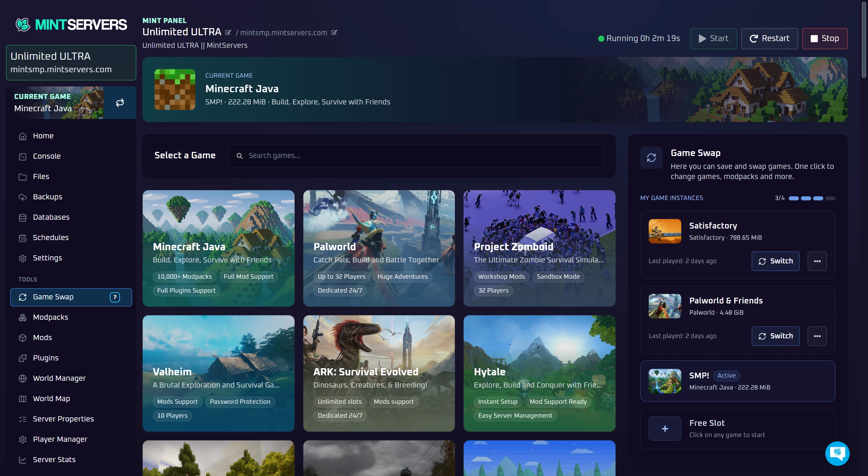Click the Plugins puzzle icon
This screenshot has height=476, width=868.
coord(23,358)
